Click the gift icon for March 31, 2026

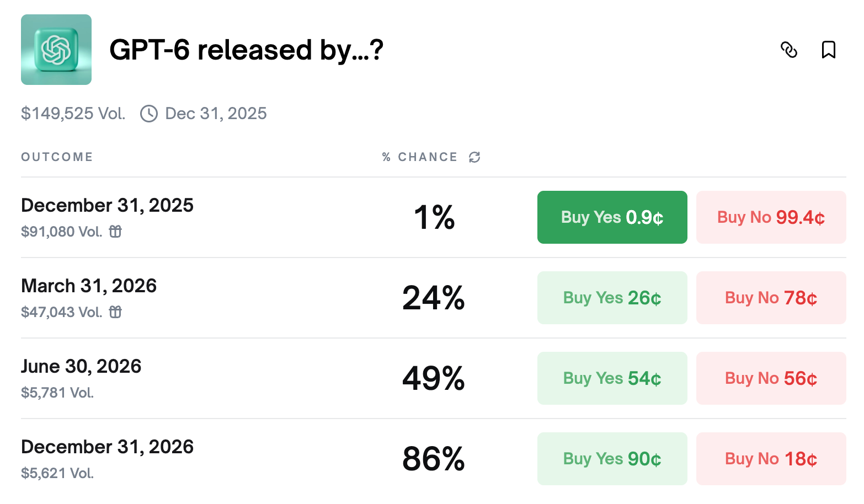coord(115,312)
